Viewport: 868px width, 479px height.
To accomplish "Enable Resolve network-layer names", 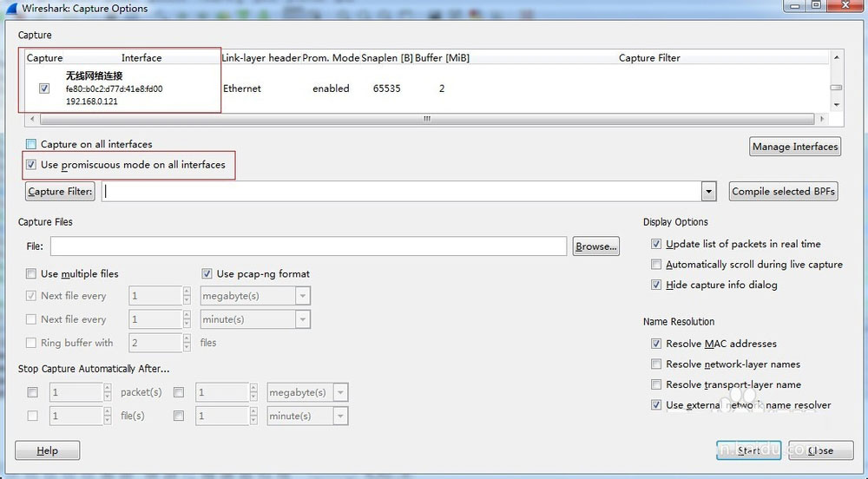I will point(656,364).
